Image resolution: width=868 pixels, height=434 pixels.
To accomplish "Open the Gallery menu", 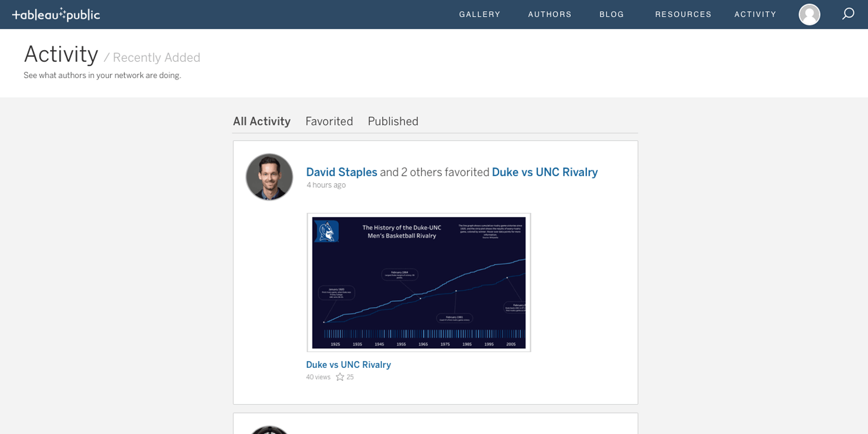I will [480, 15].
